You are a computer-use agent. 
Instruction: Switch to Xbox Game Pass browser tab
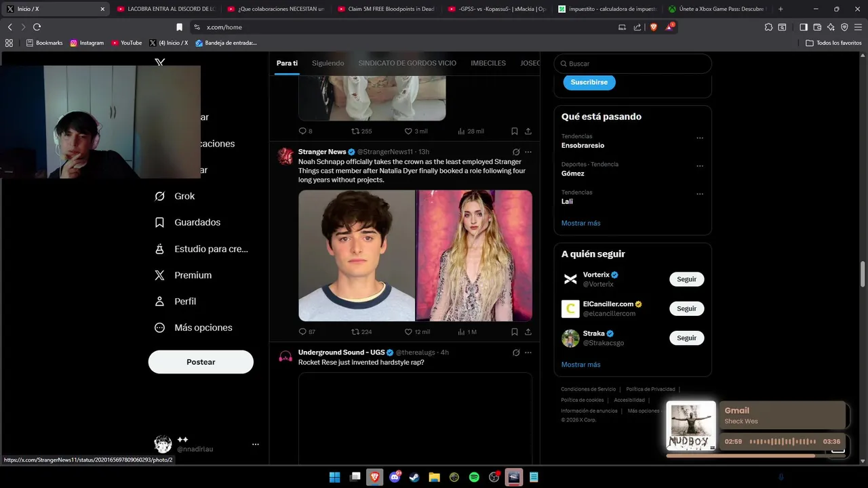tap(719, 9)
